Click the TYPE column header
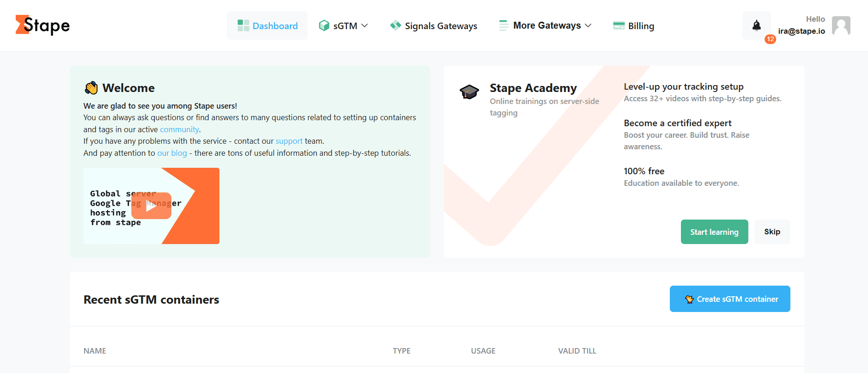868x373 pixels. (x=401, y=351)
